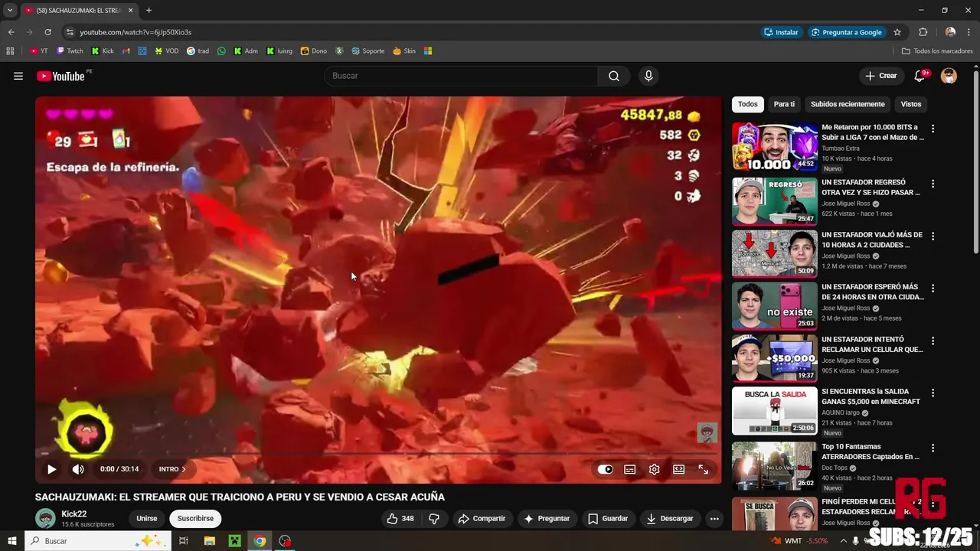Open the notifications bell
Viewport: 980px width, 551px height.
921,76
